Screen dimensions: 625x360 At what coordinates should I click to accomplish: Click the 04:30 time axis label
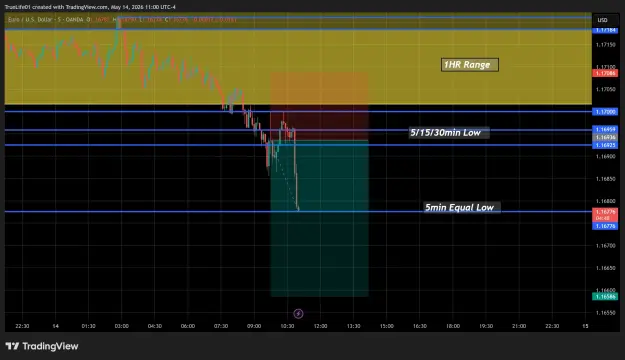[155, 326]
